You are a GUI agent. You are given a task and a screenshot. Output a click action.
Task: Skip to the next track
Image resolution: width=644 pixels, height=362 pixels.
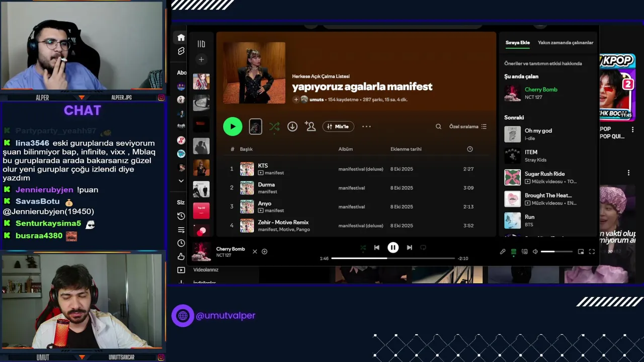[x=410, y=247]
